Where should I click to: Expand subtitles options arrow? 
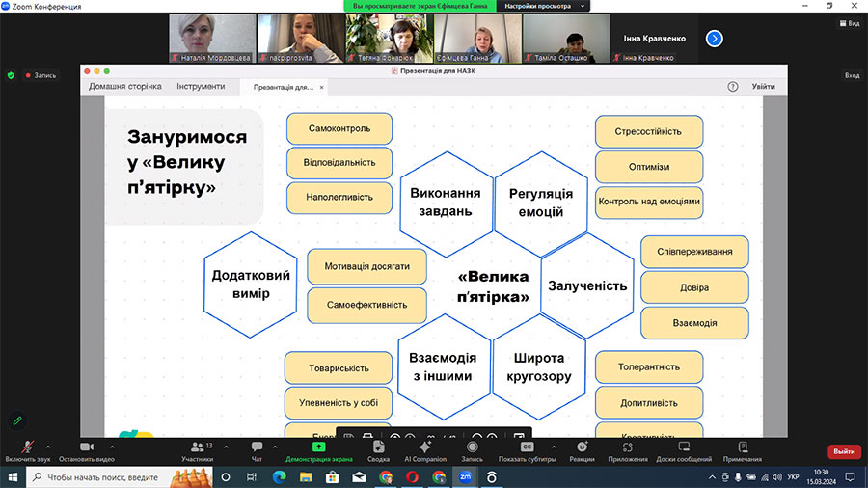coord(554,447)
